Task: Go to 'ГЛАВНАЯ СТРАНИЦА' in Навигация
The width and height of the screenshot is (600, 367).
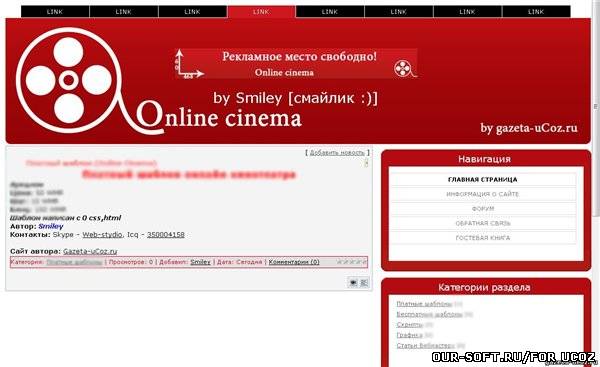Action: 483,179
